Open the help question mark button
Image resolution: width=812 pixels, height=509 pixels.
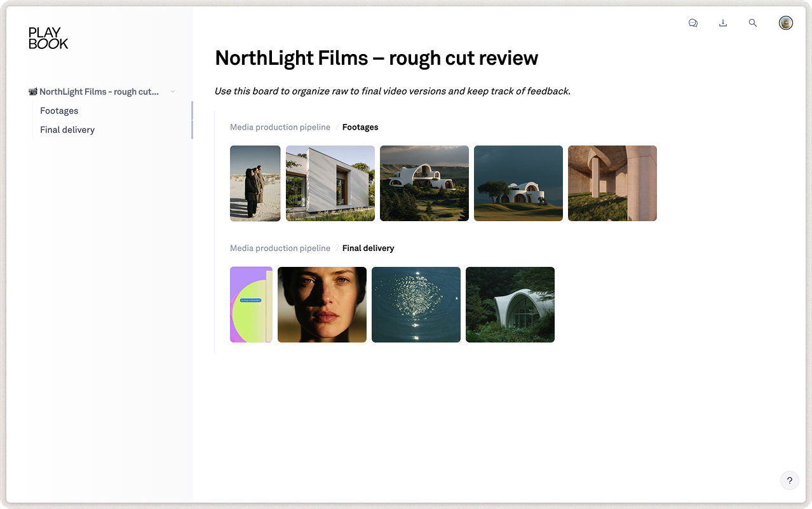coord(789,480)
